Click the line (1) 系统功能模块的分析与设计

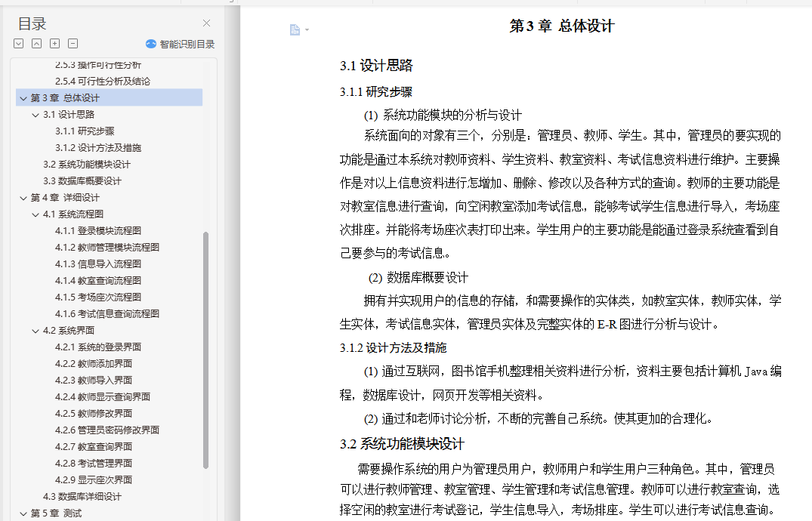[443, 115]
